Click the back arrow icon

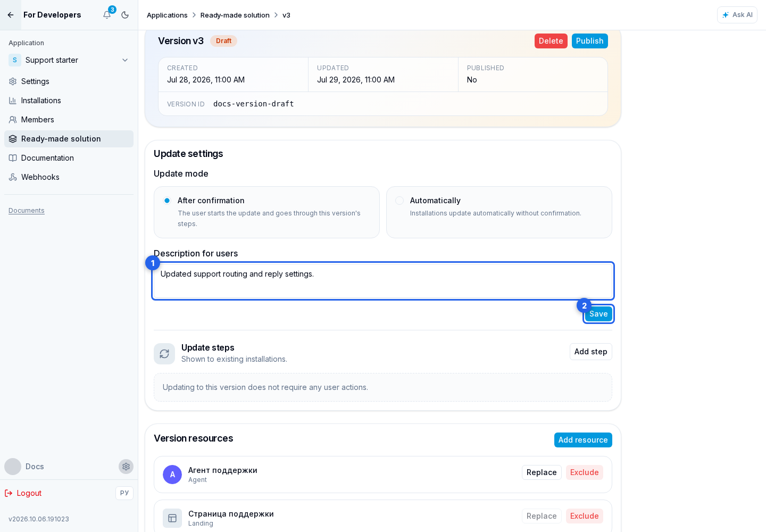11,15
